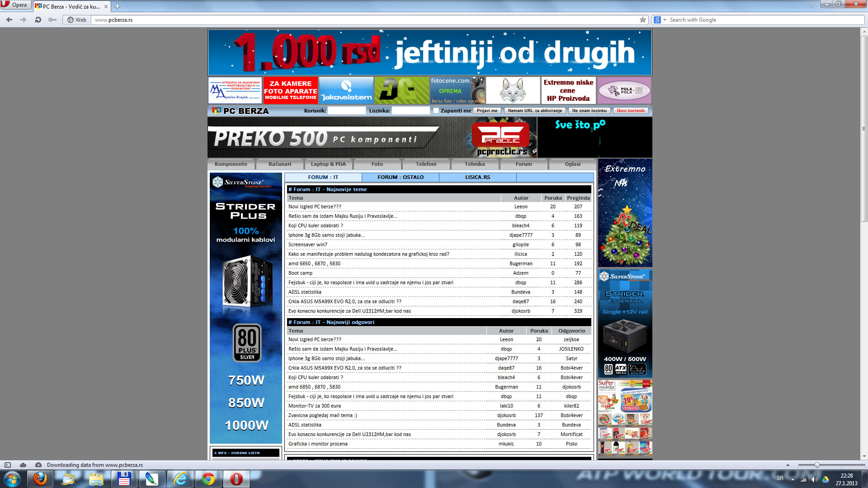Open the Laptop & PDA navigation tab
The image size is (868, 488).
(x=328, y=164)
